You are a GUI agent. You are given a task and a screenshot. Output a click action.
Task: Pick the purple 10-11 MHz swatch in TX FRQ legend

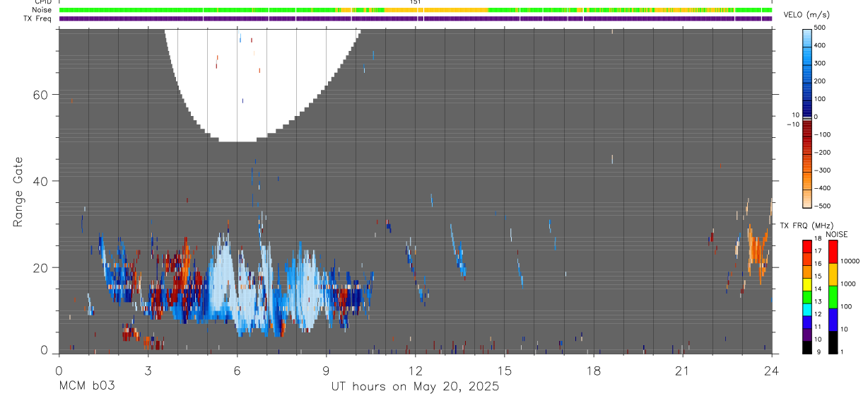click(x=807, y=334)
